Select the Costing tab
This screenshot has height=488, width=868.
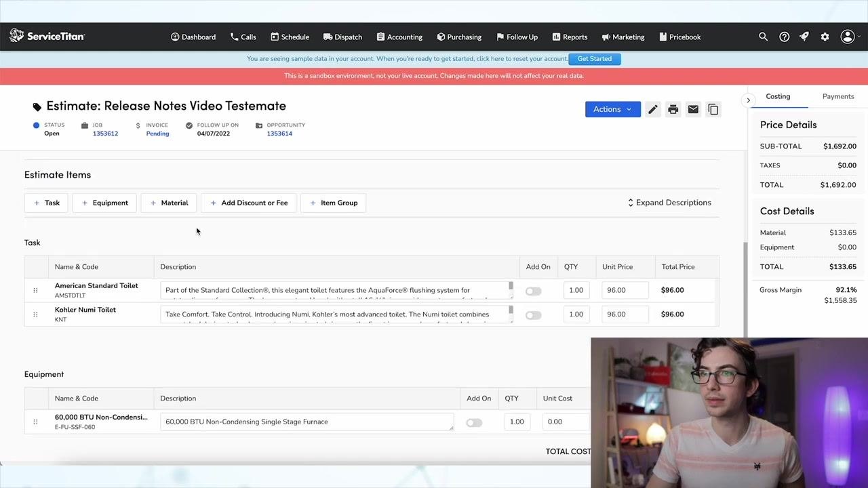[778, 96]
